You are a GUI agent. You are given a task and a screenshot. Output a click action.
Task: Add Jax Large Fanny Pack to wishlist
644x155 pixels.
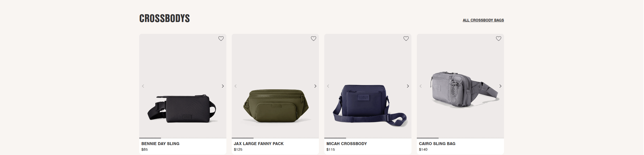[313, 39]
